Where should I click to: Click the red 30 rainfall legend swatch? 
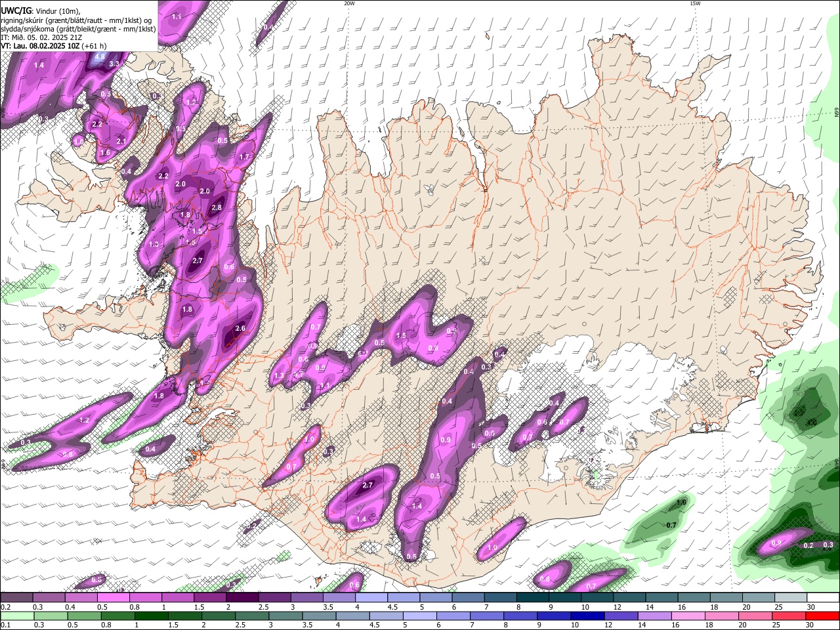click(x=823, y=616)
